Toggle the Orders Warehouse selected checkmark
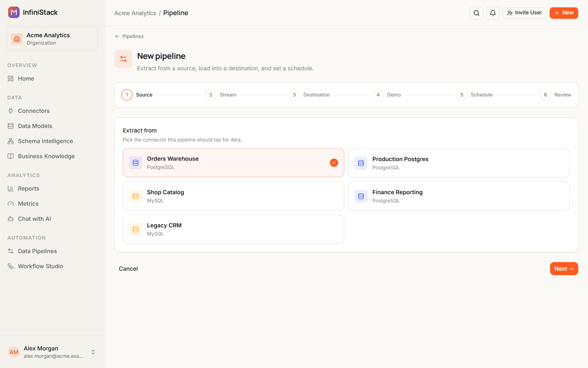The width and height of the screenshot is (588, 368). tap(334, 163)
